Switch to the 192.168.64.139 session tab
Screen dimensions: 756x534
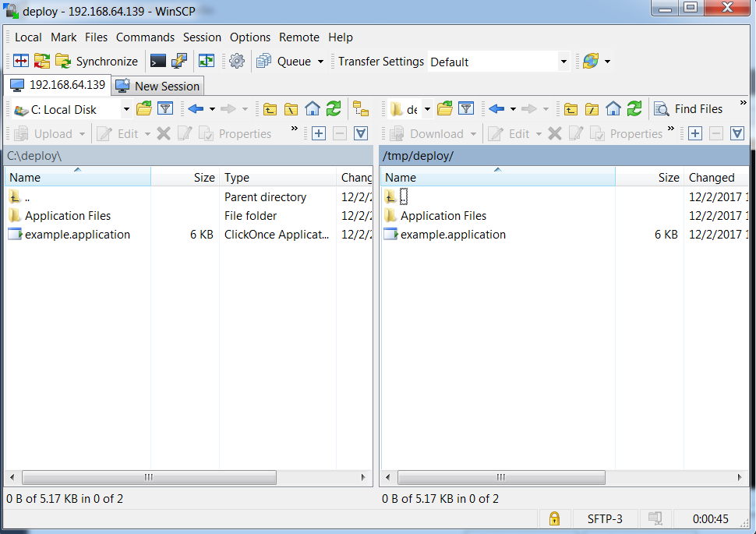58,85
